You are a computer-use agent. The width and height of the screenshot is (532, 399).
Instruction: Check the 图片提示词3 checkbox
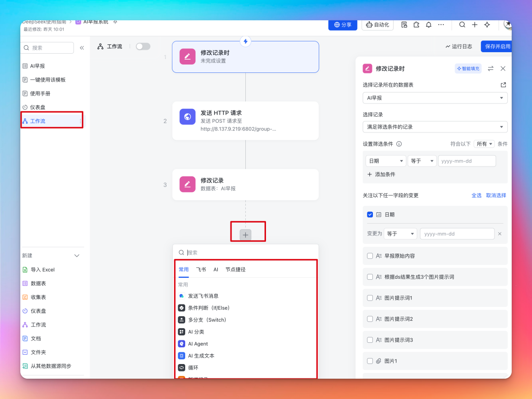click(370, 340)
